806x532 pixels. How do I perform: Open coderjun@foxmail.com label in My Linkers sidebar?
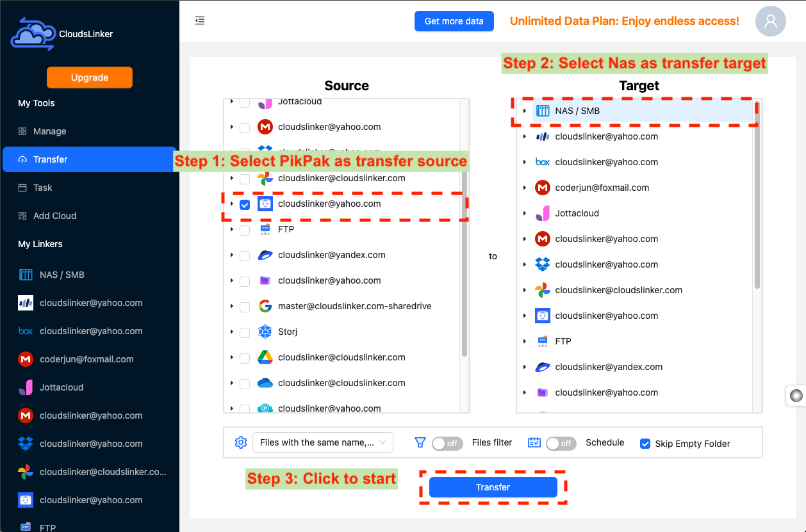point(86,359)
